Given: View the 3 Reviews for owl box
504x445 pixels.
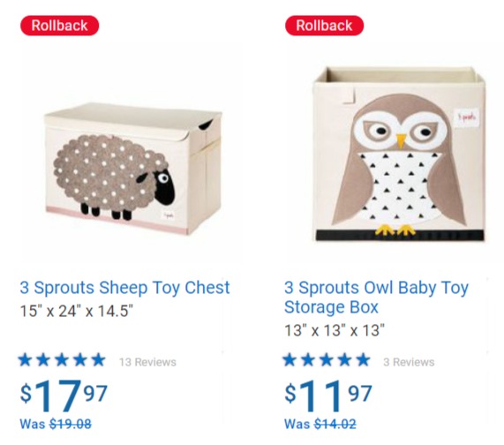Looking at the screenshot, I should [409, 362].
